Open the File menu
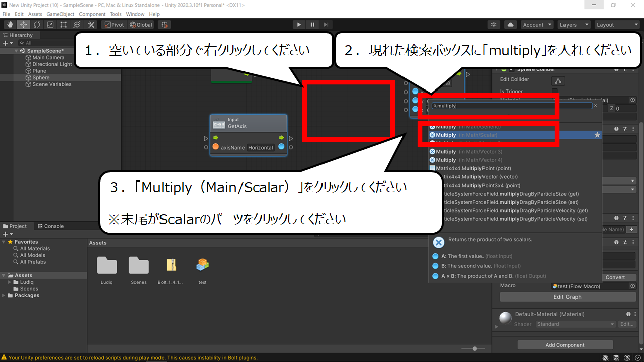Screen dimensions: 644x362 (x=6, y=14)
